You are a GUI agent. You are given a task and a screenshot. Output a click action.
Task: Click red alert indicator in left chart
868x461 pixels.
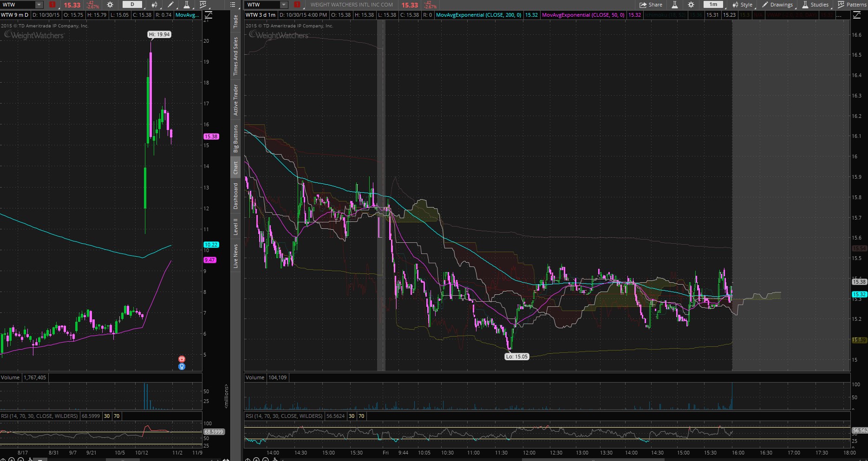52,5
